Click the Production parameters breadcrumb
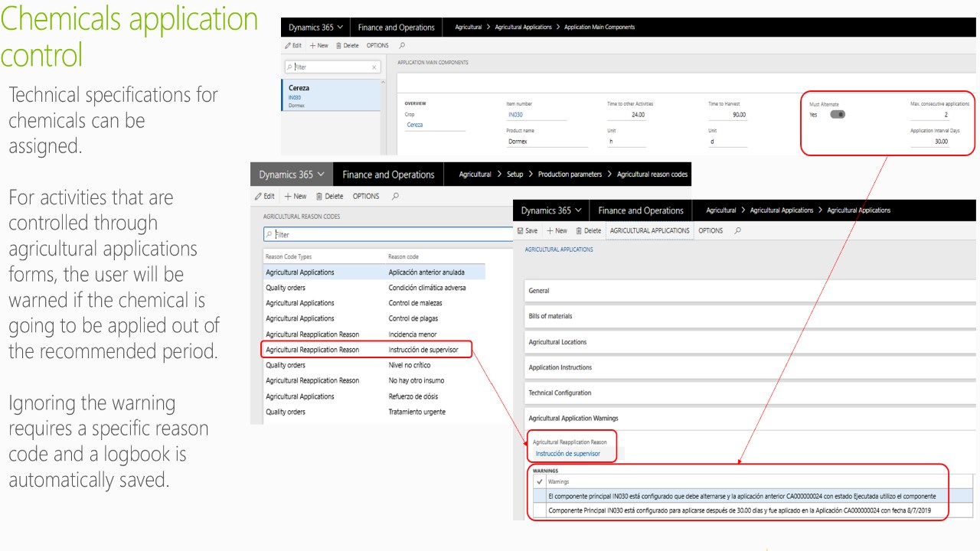Image resolution: width=980 pixels, height=551 pixels. point(570,174)
